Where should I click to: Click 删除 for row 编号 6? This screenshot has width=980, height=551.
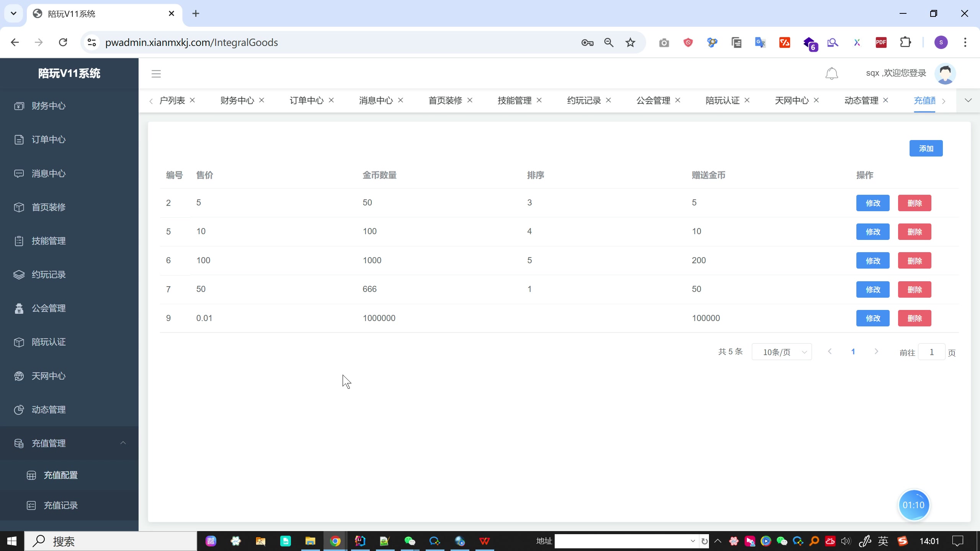point(915,261)
